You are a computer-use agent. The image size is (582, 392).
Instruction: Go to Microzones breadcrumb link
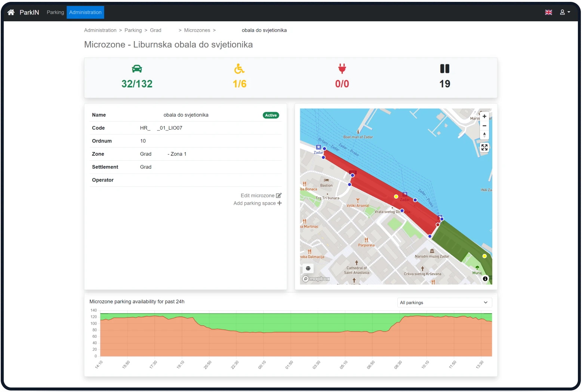[197, 30]
